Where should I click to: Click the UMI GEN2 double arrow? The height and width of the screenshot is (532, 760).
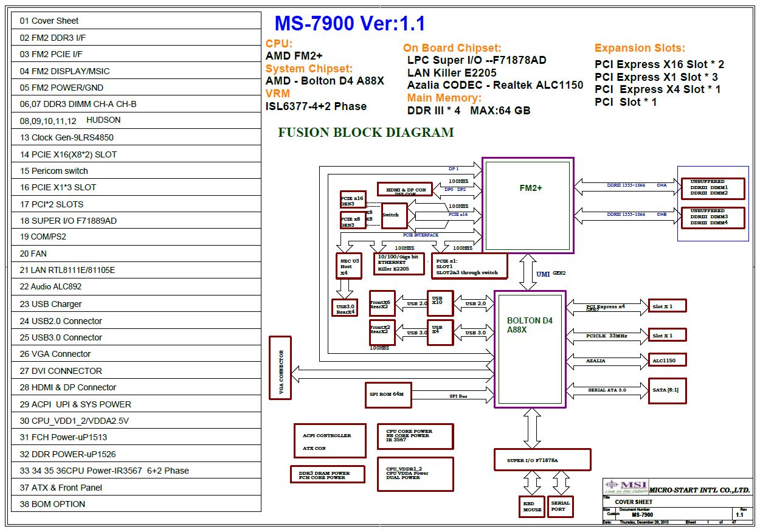tap(527, 272)
